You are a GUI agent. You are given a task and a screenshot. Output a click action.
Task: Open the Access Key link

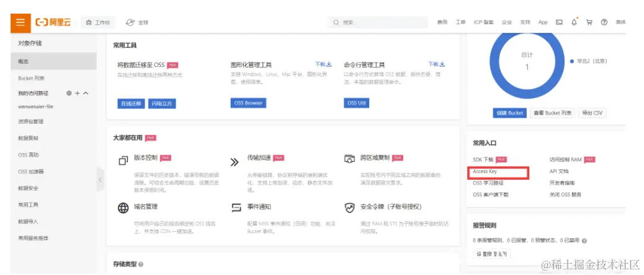point(485,172)
